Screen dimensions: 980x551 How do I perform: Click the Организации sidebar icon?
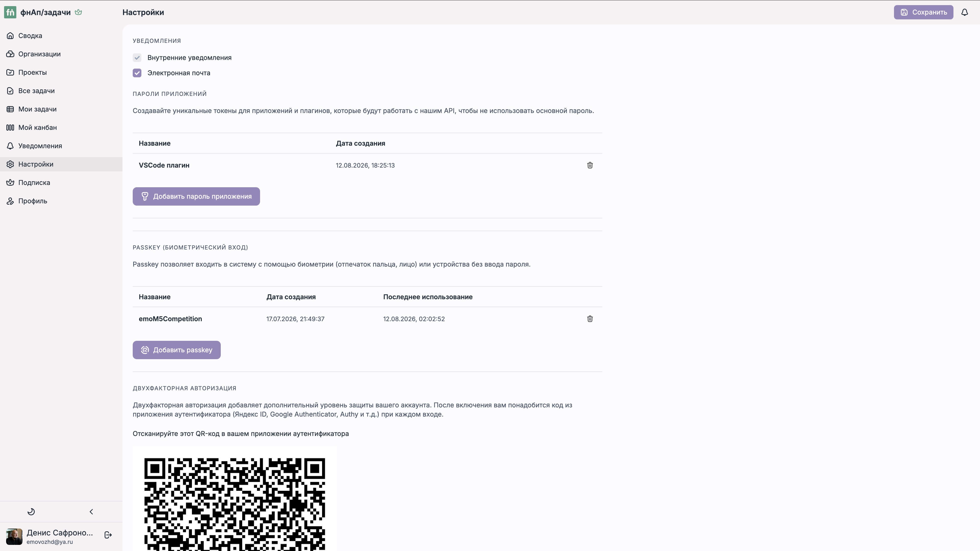coord(10,54)
